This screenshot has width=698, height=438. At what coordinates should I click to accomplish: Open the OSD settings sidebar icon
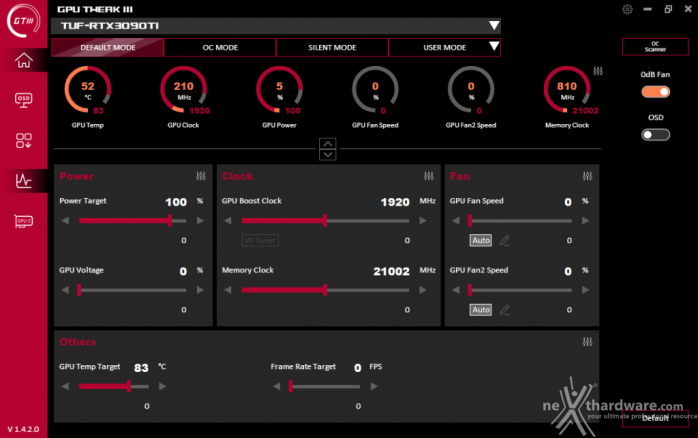click(x=24, y=100)
